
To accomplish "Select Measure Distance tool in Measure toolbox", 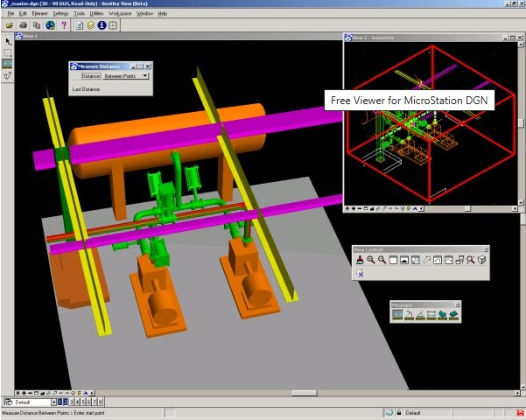I will click(x=397, y=315).
